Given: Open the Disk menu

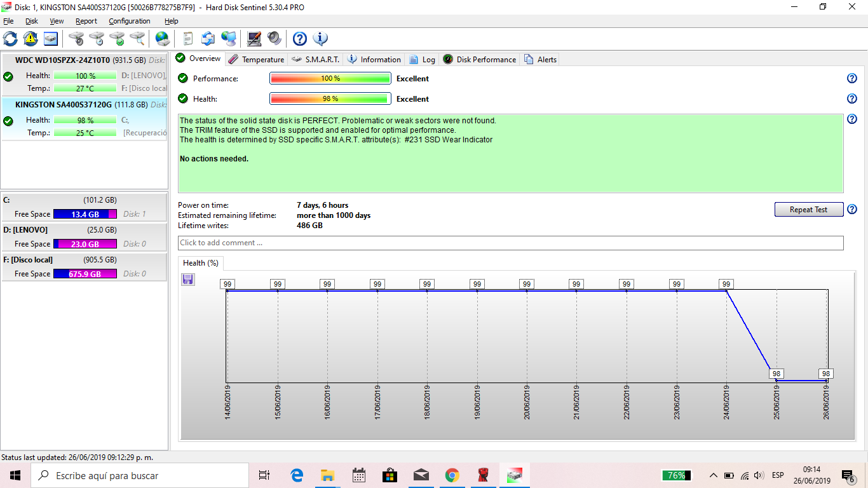Looking at the screenshot, I should [x=32, y=21].
